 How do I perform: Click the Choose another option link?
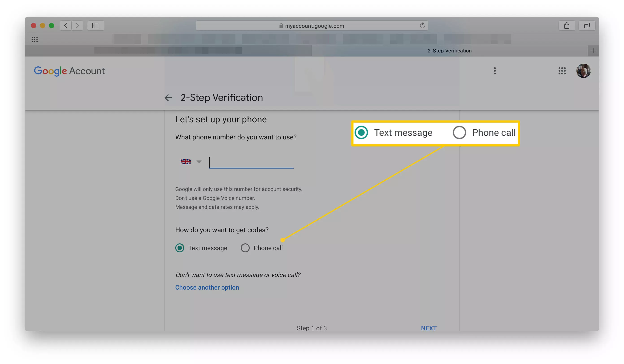point(207,287)
